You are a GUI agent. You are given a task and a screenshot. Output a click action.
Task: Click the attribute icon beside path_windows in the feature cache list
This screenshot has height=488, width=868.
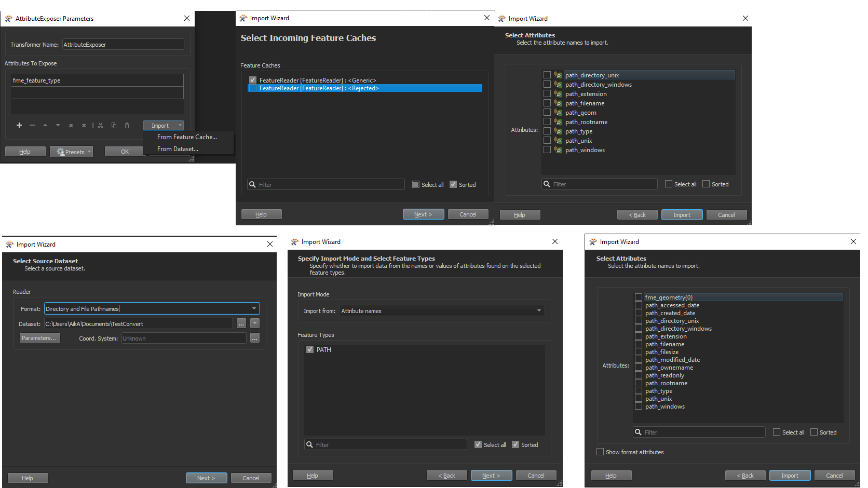(558, 150)
